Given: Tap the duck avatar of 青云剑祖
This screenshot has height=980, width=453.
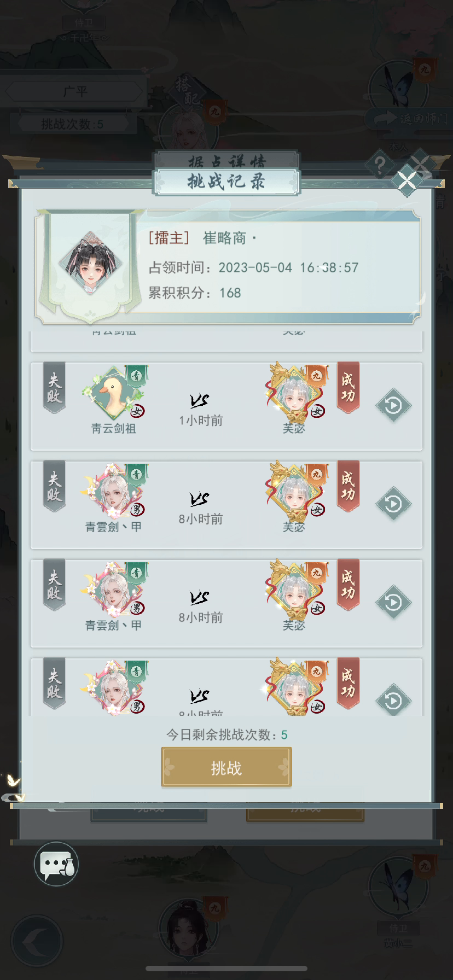Looking at the screenshot, I should point(114,393).
